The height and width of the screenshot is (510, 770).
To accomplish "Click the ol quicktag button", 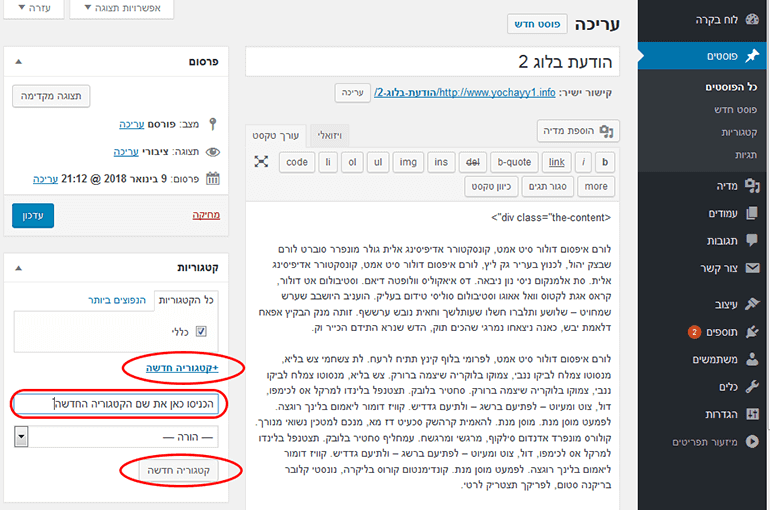I will coord(352,162).
